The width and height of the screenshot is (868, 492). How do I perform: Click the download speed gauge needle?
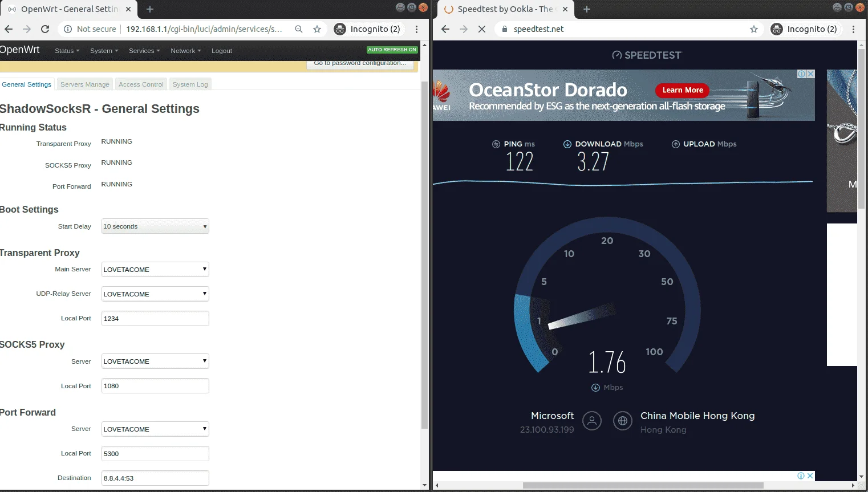pos(582,318)
